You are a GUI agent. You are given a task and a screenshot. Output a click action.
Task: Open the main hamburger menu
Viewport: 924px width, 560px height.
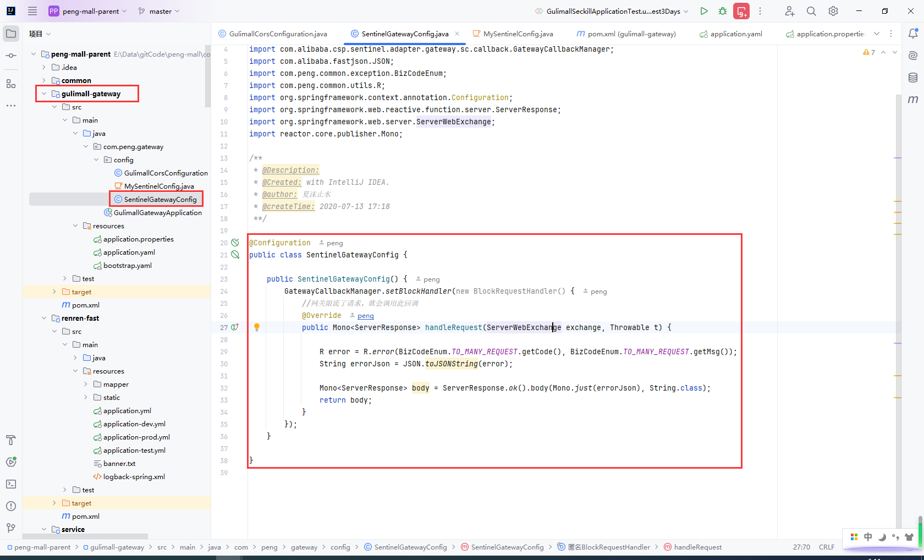tap(32, 11)
